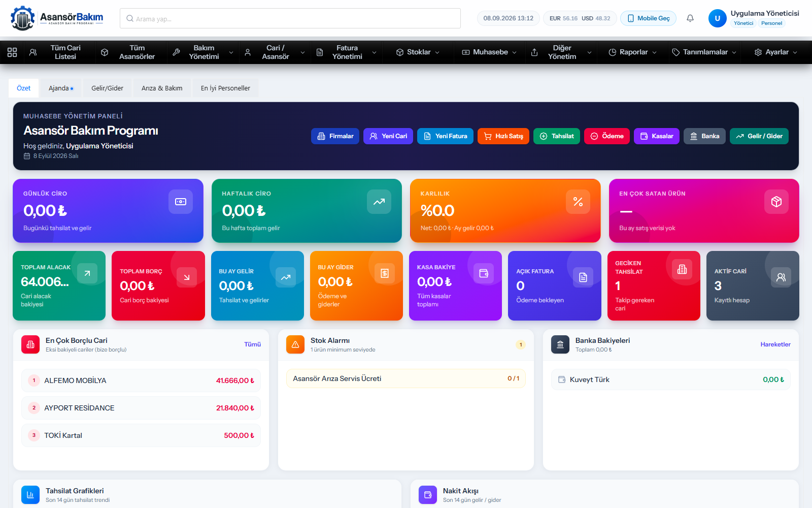Open the Raporlar dropdown
Viewport: 812px width, 508px height.
632,52
